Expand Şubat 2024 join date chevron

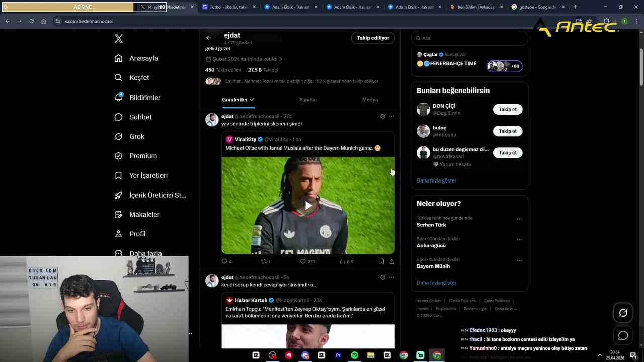[x=280, y=59]
